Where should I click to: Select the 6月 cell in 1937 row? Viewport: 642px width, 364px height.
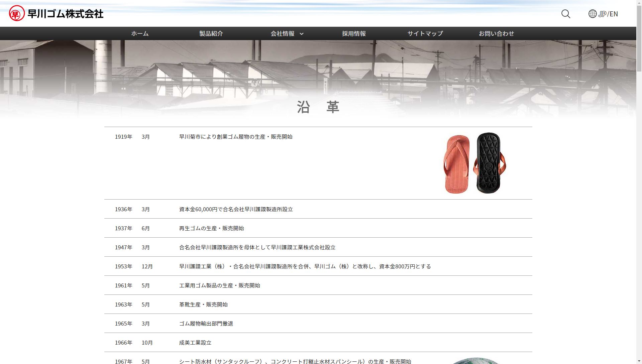click(x=146, y=228)
